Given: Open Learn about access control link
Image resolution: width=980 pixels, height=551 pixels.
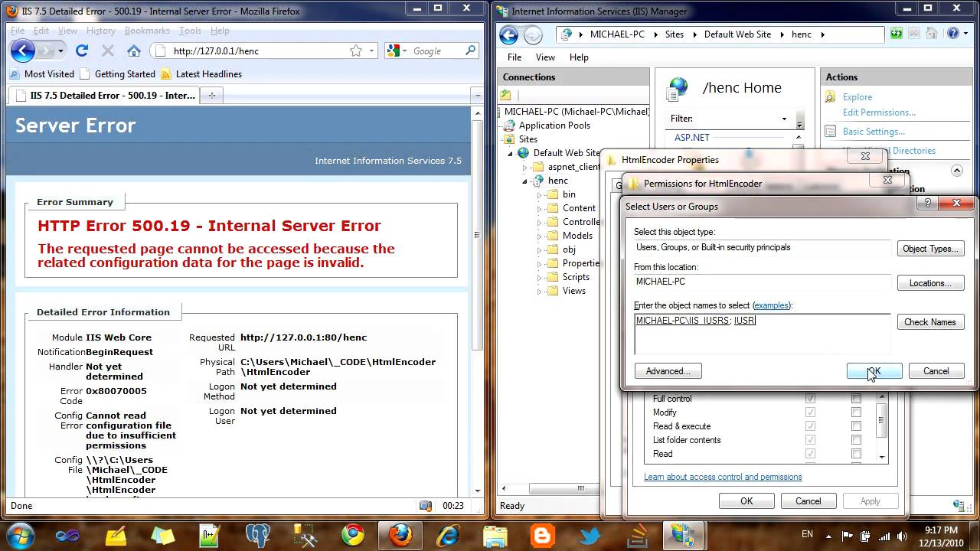Looking at the screenshot, I should coord(723,477).
